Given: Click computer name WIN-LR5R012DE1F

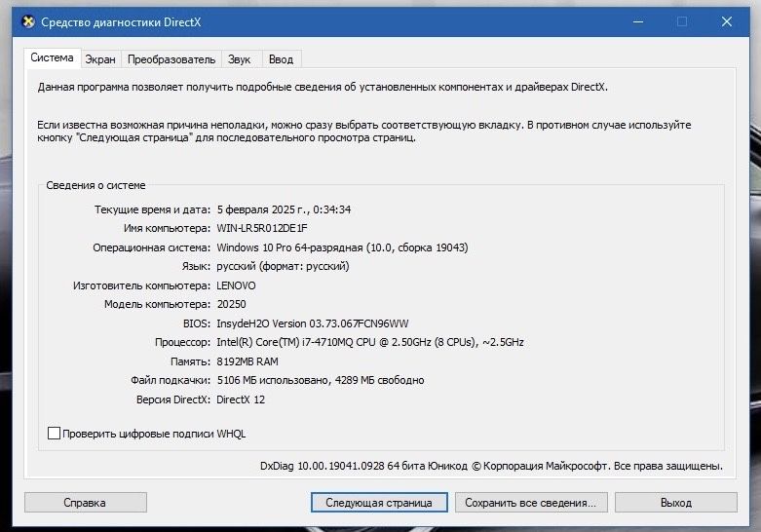Looking at the screenshot, I should coord(261,228).
